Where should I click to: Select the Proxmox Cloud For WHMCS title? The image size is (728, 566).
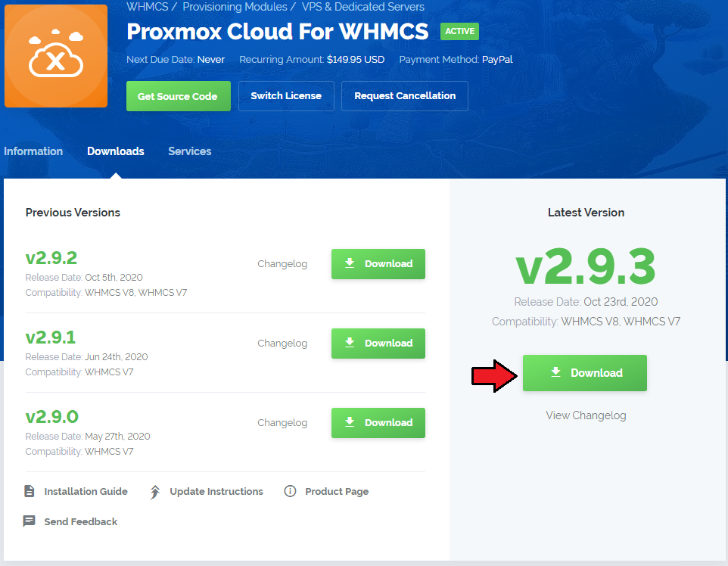tap(278, 32)
